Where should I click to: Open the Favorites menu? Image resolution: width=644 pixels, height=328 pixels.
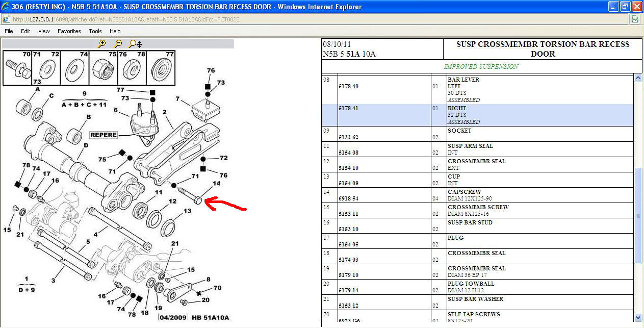[x=69, y=31]
